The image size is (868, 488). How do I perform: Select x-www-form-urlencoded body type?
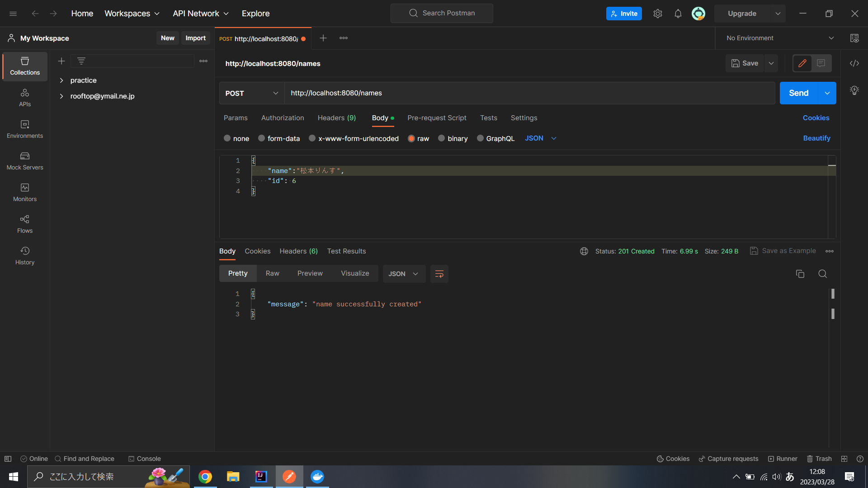coord(354,138)
